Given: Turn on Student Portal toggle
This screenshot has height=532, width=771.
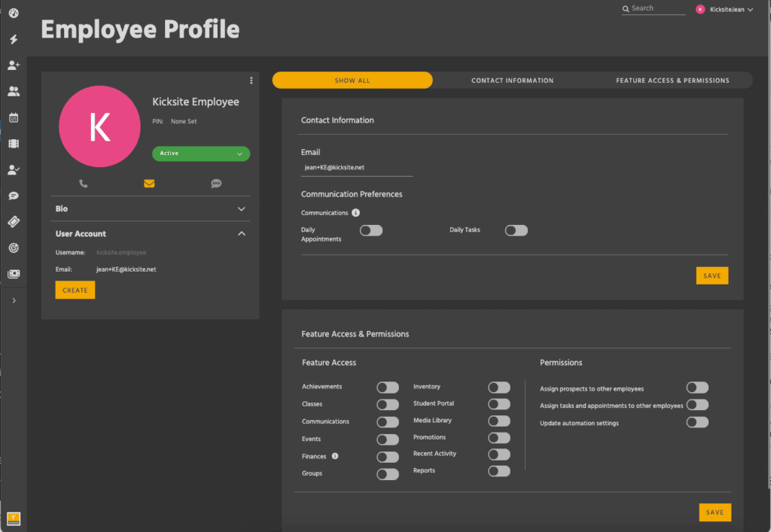Looking at the screenshot, I should click(499, 404).
